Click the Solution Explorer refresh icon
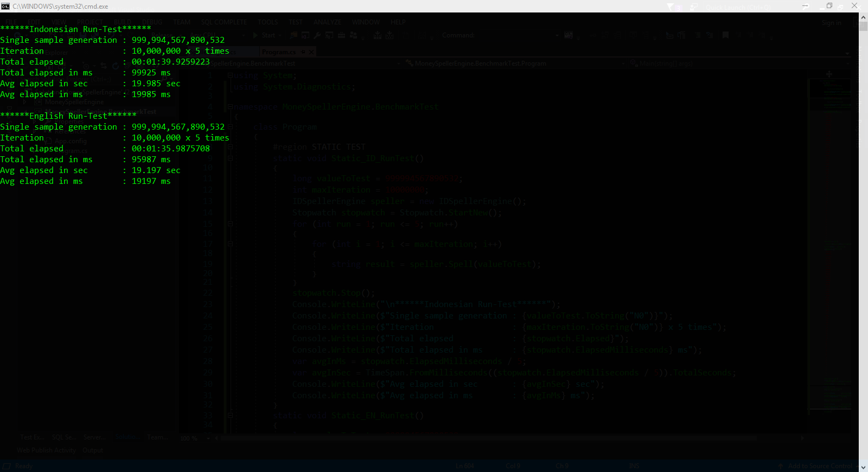 coord(116,66)
